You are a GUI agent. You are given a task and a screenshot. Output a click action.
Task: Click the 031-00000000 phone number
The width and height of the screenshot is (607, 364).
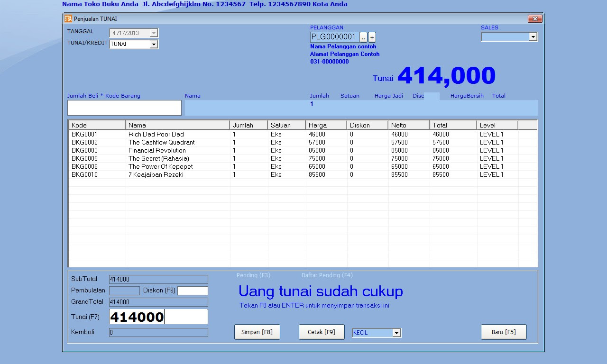click(329, 62)
